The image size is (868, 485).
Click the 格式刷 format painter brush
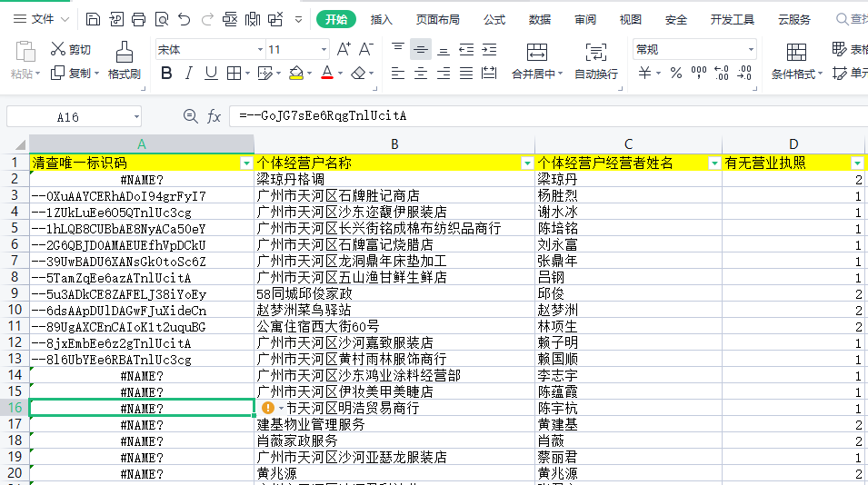(124, 52)
